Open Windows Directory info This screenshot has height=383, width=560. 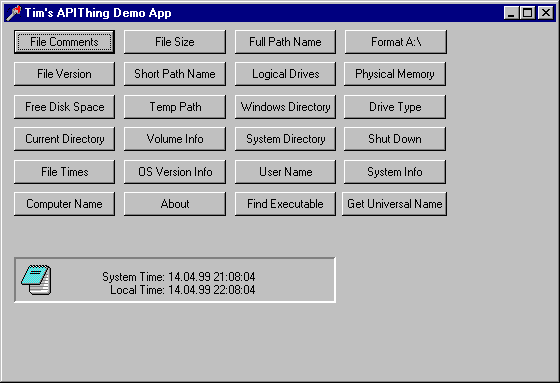coord(285,107)
